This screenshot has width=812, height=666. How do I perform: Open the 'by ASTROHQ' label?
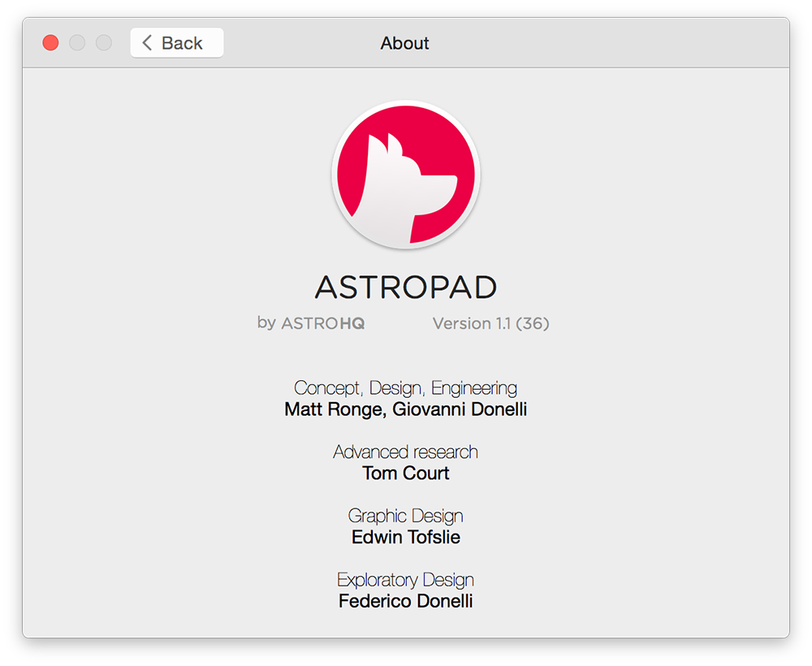coord(311,323)
